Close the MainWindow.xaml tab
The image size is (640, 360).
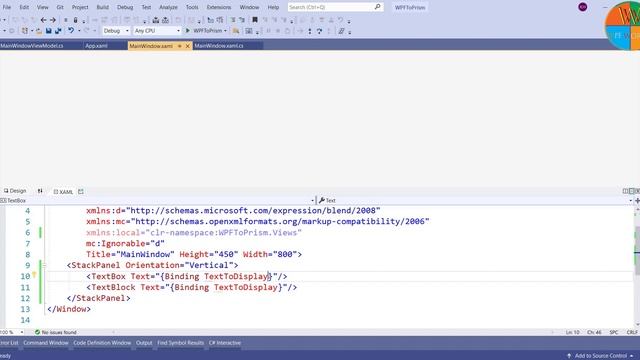tap(188, 46)
